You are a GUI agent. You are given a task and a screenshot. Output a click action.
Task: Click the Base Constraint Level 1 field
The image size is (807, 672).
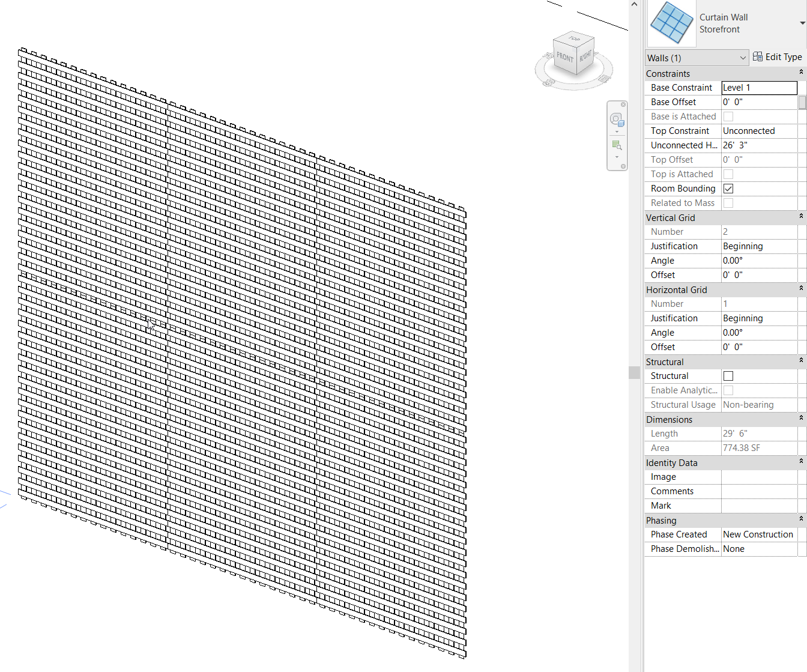760,88
